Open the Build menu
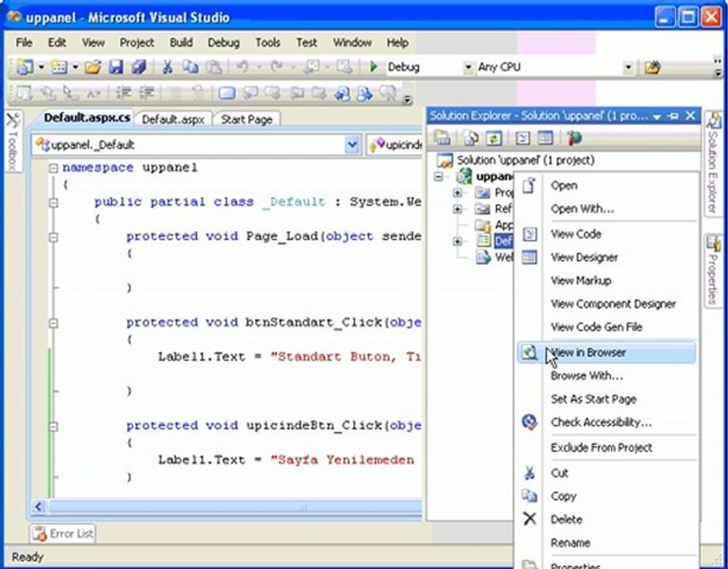This screenshot has height=569, width=728. 180,43
